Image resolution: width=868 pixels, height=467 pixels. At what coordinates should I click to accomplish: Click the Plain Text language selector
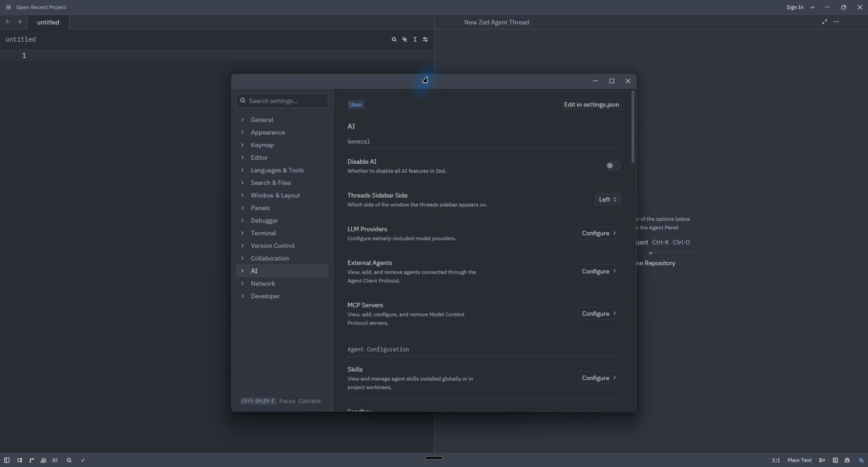[799, 461]
